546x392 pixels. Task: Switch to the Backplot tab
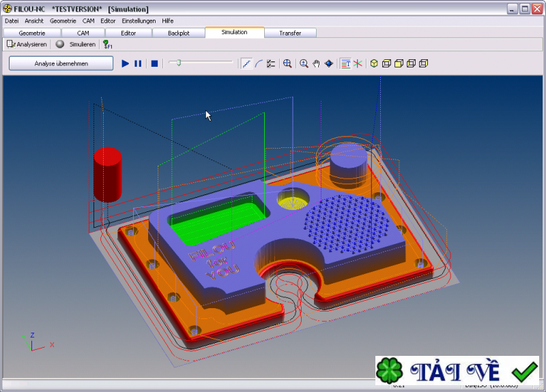(x=179, y=33)
